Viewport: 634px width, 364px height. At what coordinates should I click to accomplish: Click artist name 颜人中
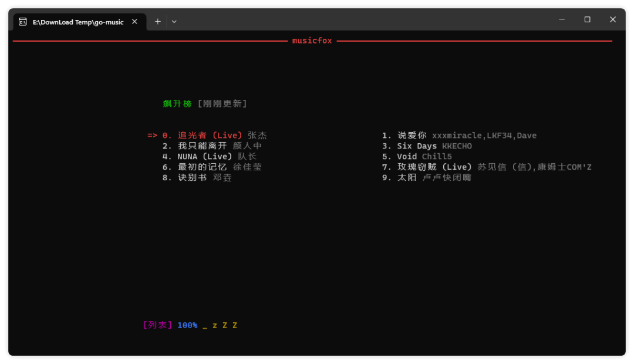[x=248, y=146]
